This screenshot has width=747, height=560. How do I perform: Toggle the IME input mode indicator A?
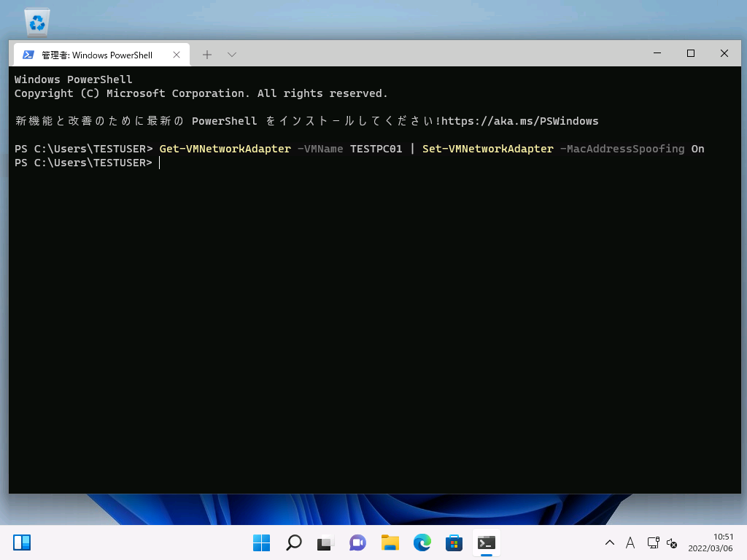click(x=630, y=543)
